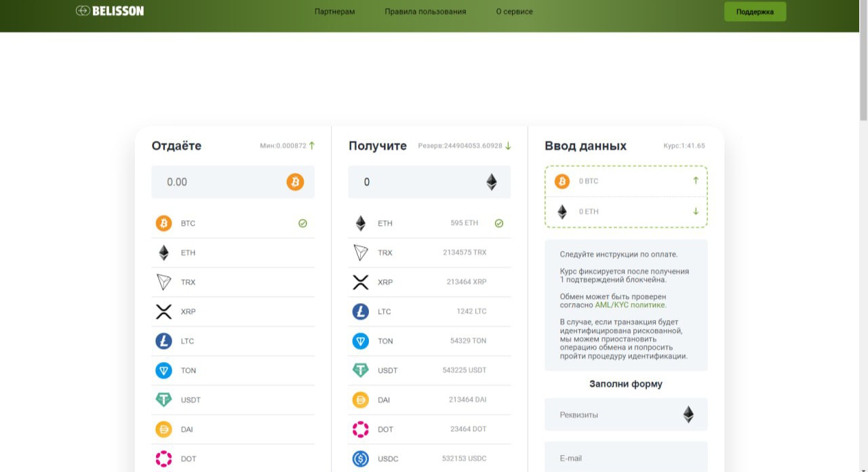Click the 23464 DOT reserve value
Image resolution: width=868 pixels, height=472 pixels.
point(469,429)
